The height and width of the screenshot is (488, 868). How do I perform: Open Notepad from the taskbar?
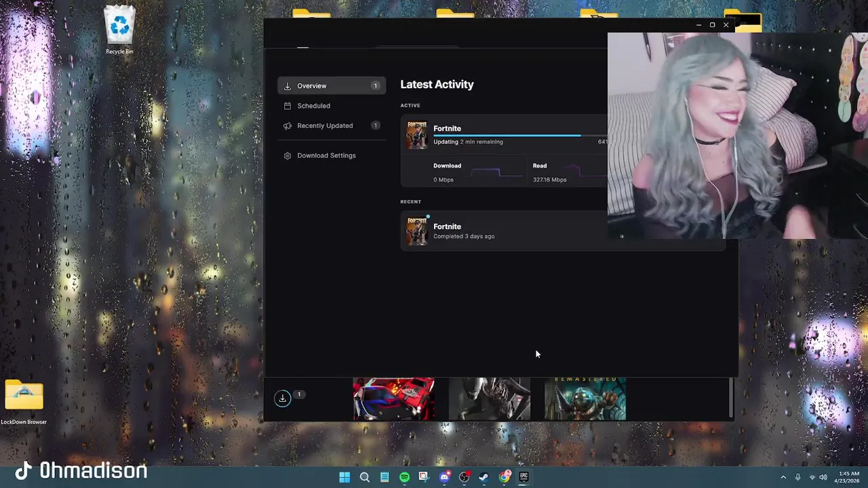tap(384, 477)
